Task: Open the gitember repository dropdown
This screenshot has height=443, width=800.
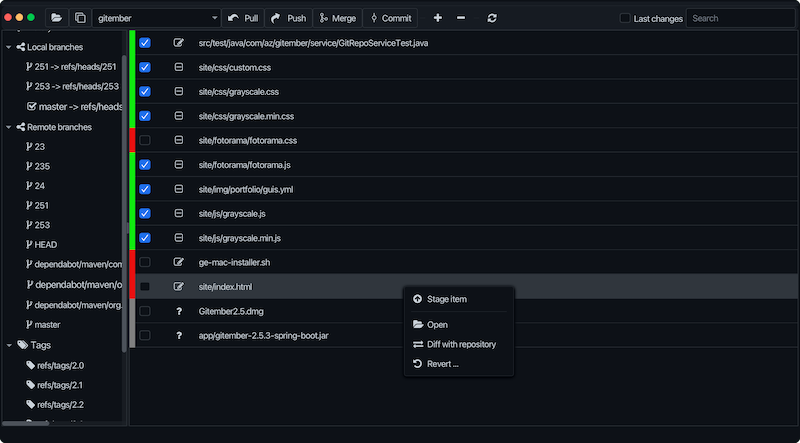Action: click(x=157, y=18)
